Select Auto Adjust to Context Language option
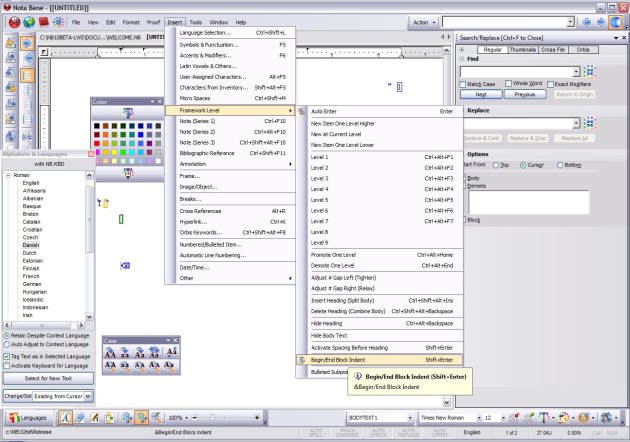The image size is (630, 442). tap(6, 344)
